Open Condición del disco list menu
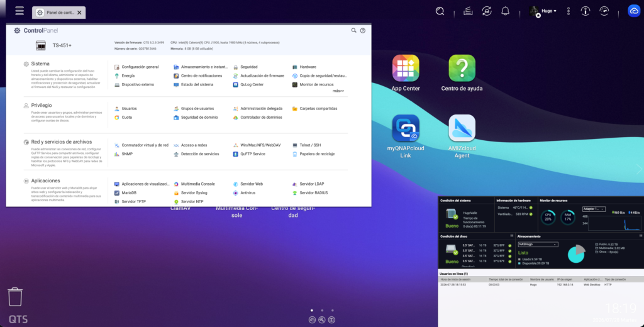 tap(511, 236)
